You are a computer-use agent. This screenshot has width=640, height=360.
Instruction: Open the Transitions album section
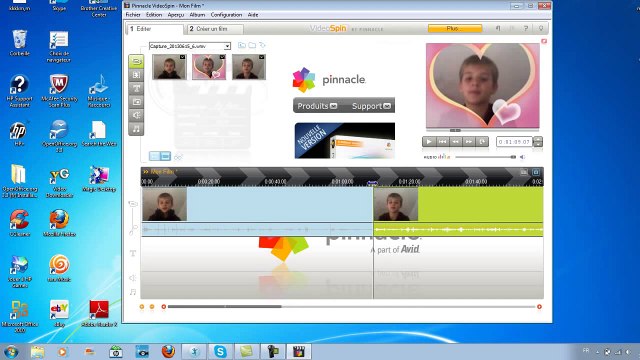[x=136, y=75]
